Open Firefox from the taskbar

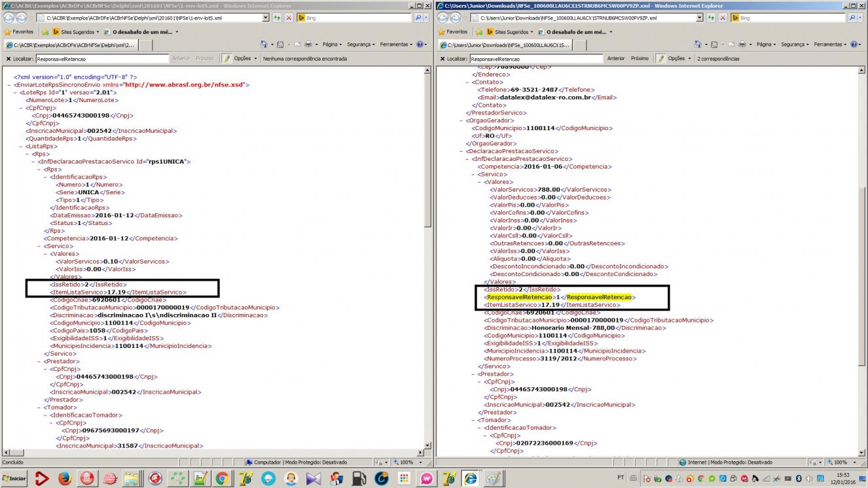point(64,478)
